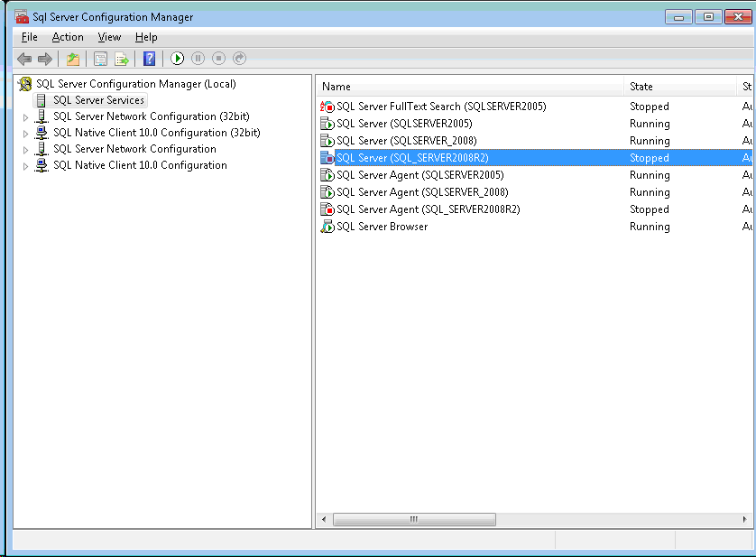Select SQL Server Agent (SQLSERVER2005) row
The width and height of the screenshot is (756, 557).
click(x=419, y=175)
